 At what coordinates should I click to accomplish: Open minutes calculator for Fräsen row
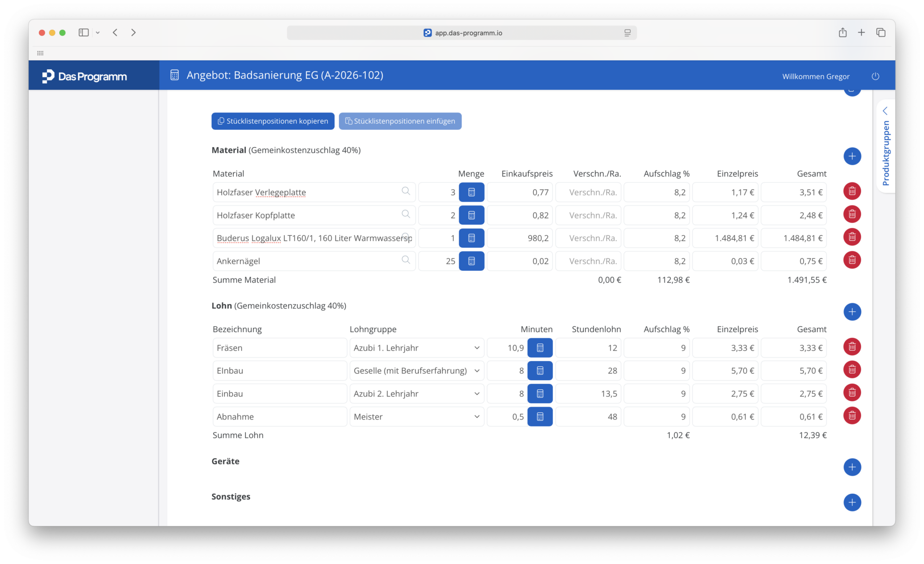[540, 348]
